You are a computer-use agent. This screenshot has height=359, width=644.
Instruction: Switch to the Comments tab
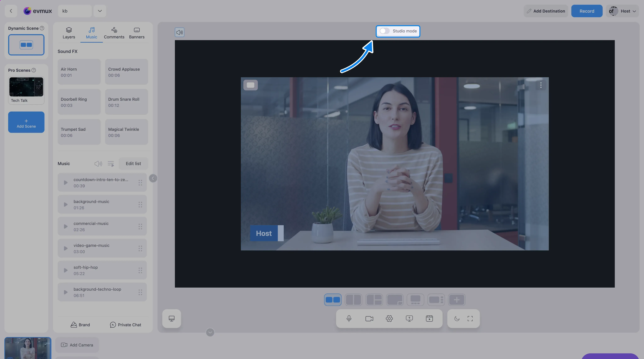pos(114,33)
